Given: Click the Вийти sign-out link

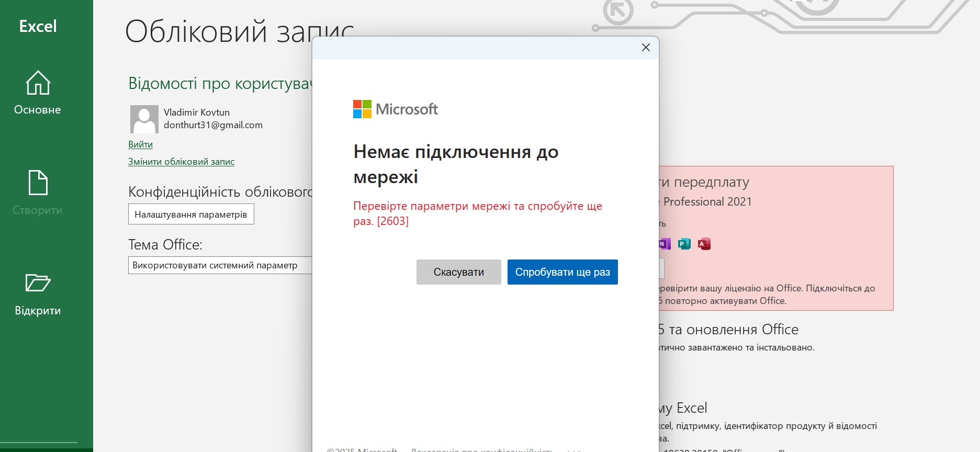Looking at the screenshot, I should point(140,144).
